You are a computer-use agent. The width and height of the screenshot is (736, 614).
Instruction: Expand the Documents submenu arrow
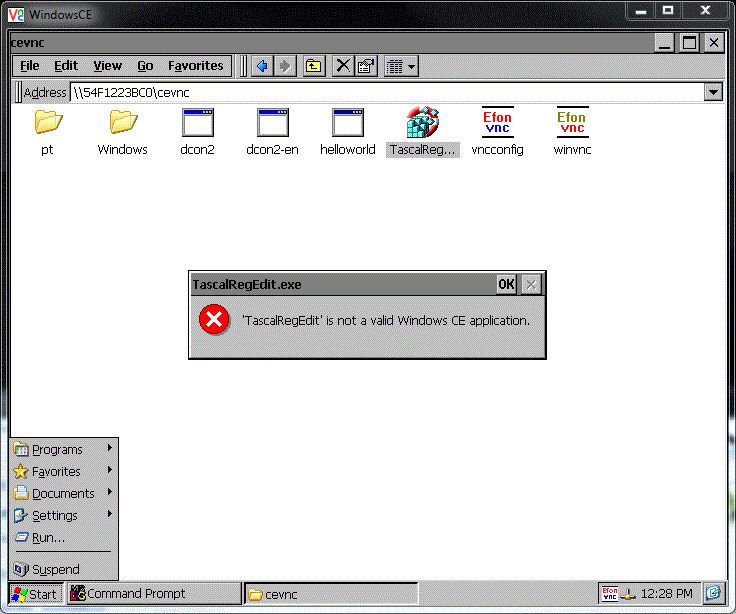(x=109, y=492)
